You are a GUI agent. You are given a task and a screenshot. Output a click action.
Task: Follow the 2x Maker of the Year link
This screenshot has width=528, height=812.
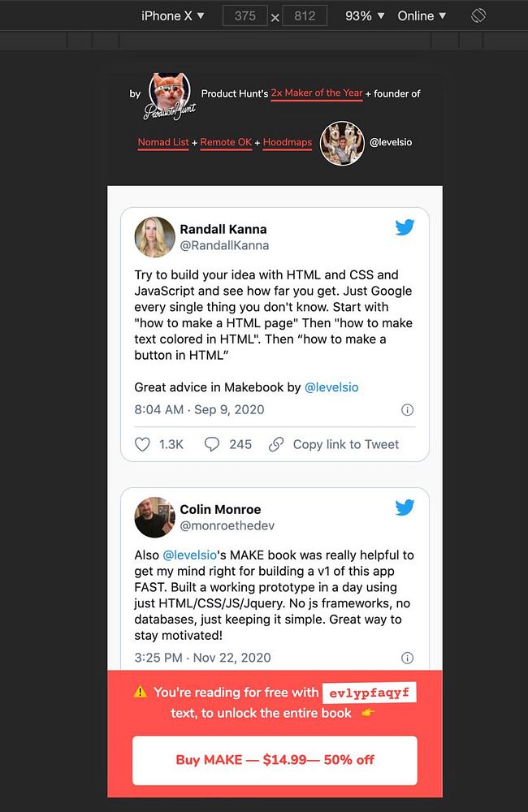(317, 93)
